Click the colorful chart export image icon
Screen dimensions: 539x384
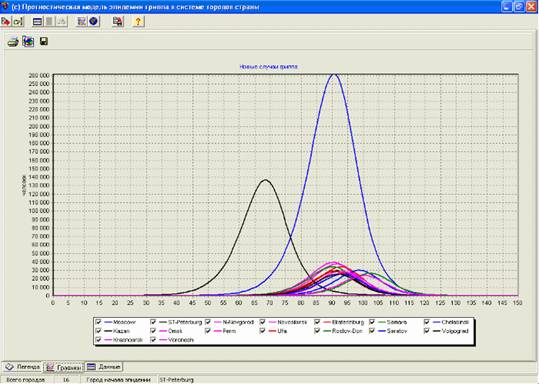[x=28, y=42]
